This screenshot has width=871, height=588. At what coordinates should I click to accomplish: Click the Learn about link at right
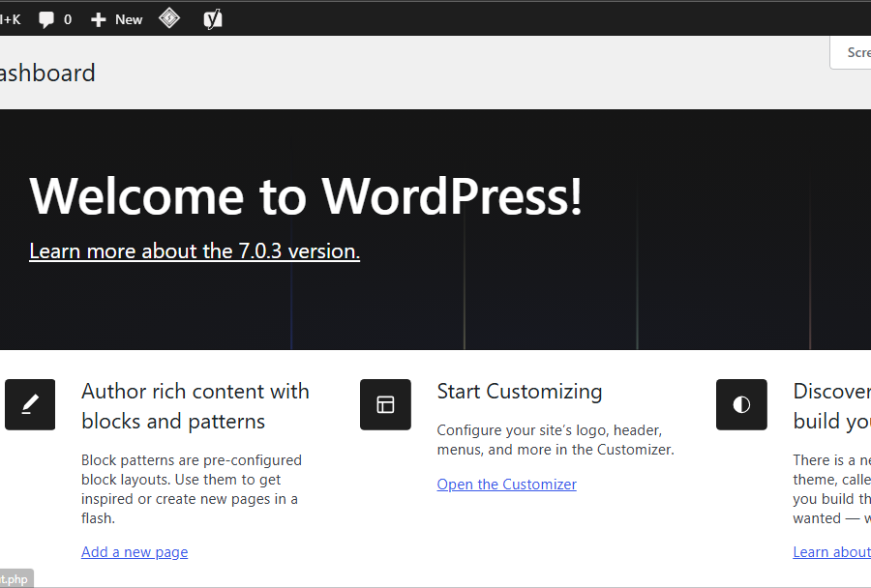831,552
